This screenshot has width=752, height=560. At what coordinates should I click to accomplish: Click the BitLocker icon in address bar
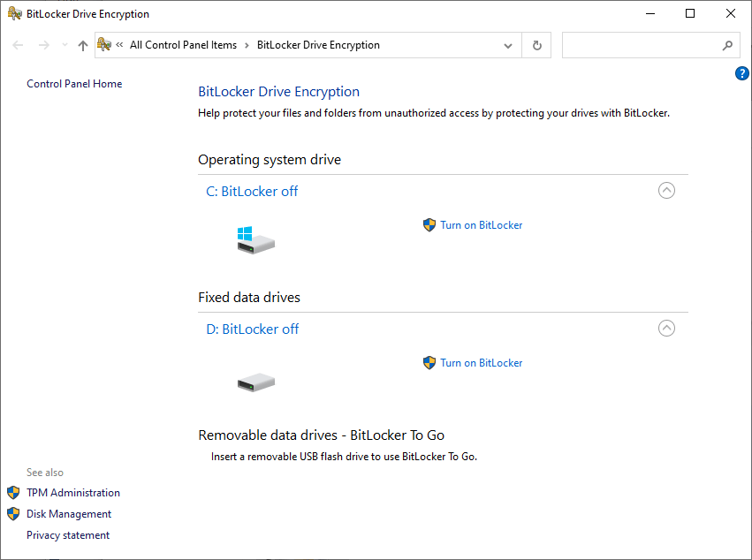coord(104,44)
